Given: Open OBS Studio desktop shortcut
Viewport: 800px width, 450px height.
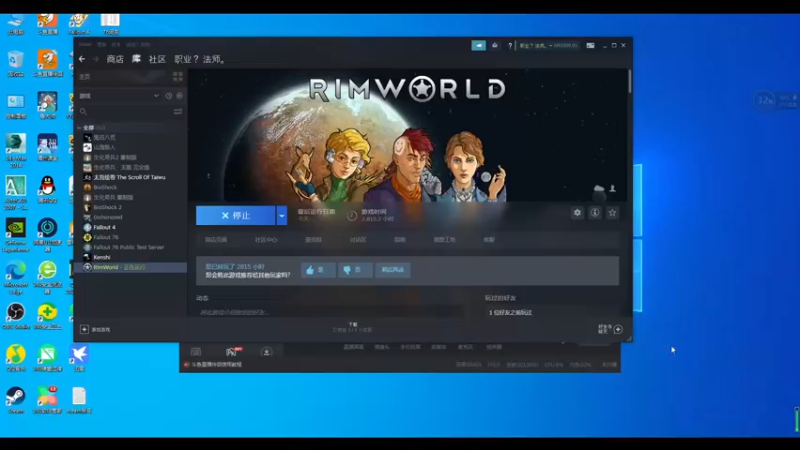Looking at the screenshot, I should [x=16, y=316].
